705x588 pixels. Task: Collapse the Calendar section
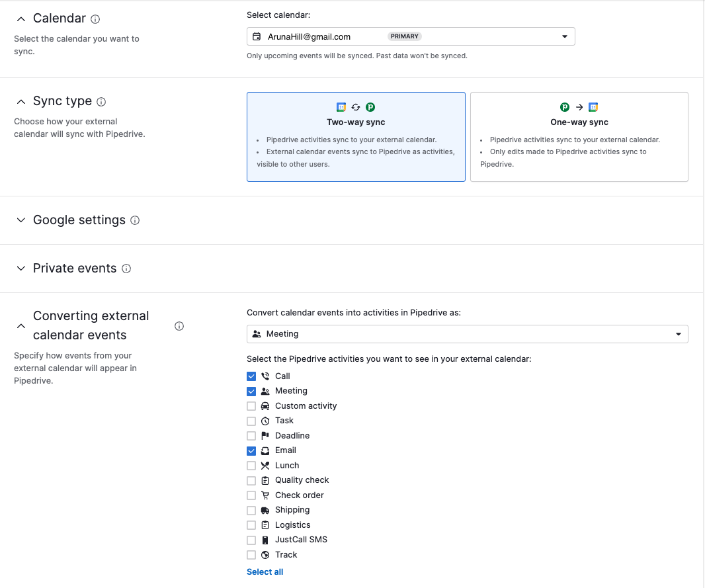point(21,19)
